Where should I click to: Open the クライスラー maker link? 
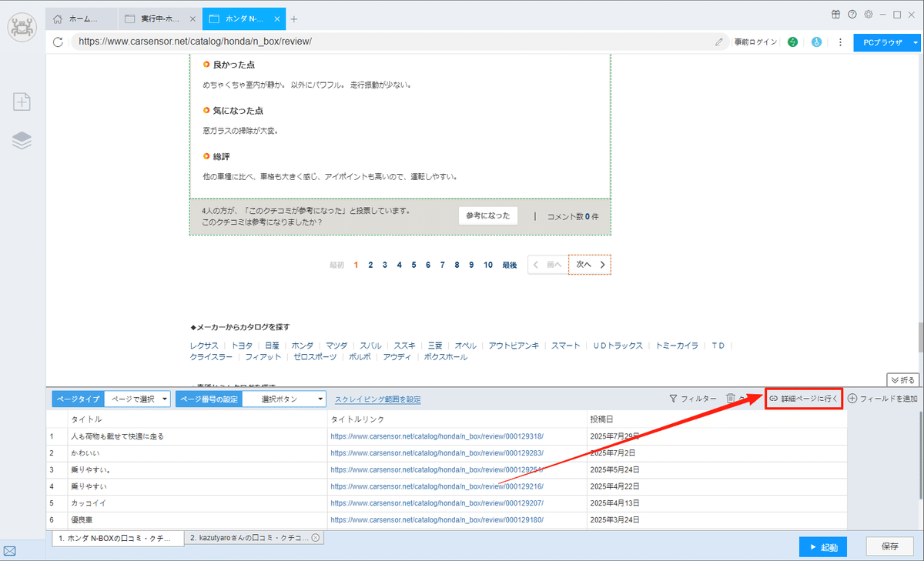point(212,357)
